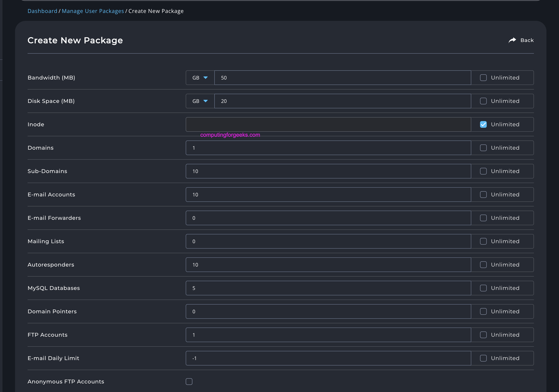Enable Unlimited for MySQL Databases
Image resolution: width=559 pixels, height=392 pixels.
pyautogui.click(x=483, y=288)
